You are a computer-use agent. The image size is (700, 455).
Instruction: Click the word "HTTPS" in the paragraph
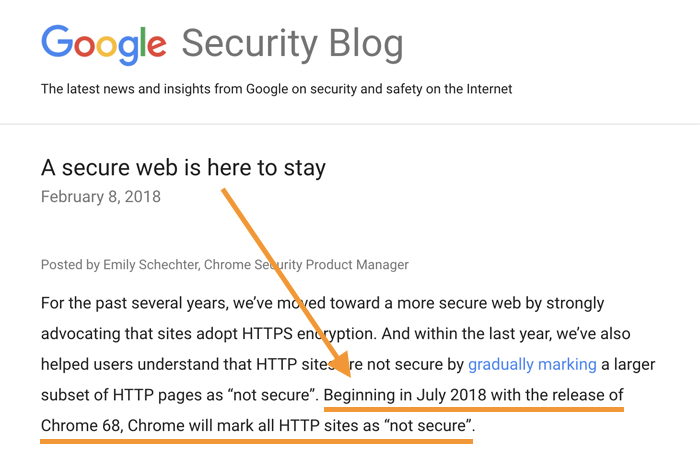[x=267, y=334]
